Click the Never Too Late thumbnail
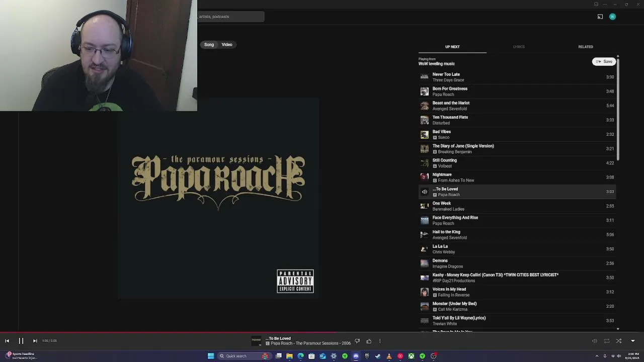This screenshot has width=644, height=362. (x=425, y=77)
